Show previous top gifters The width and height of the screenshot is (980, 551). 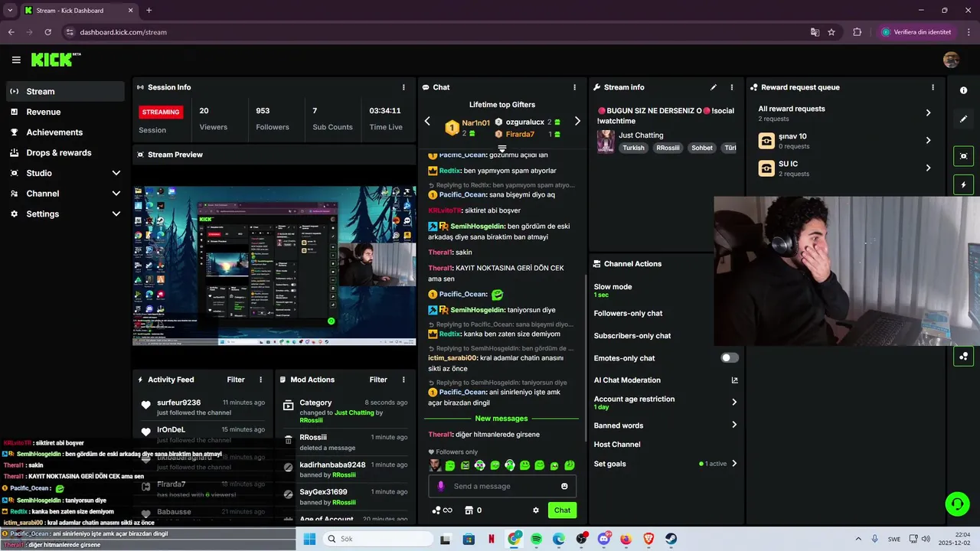point(427,121)
